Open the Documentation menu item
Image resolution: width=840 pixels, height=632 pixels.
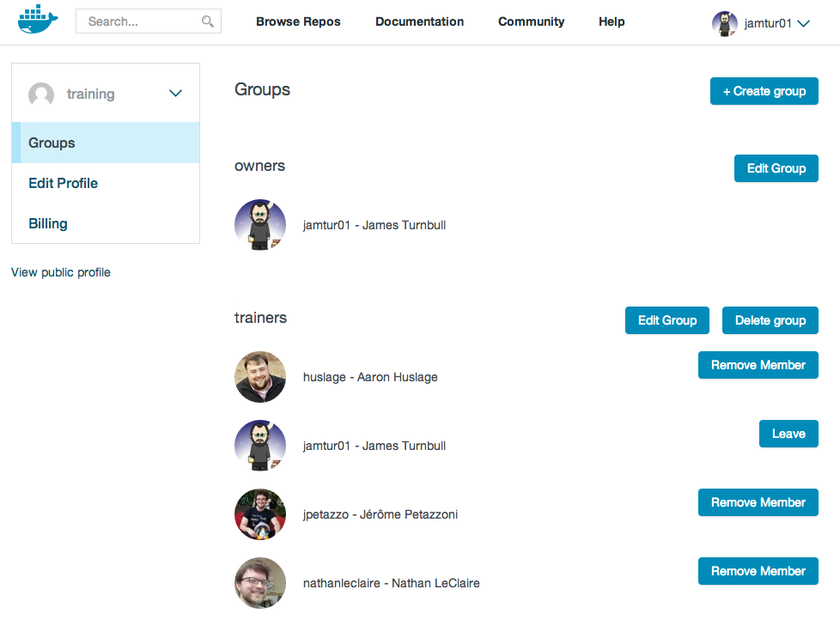pos(419,21)
